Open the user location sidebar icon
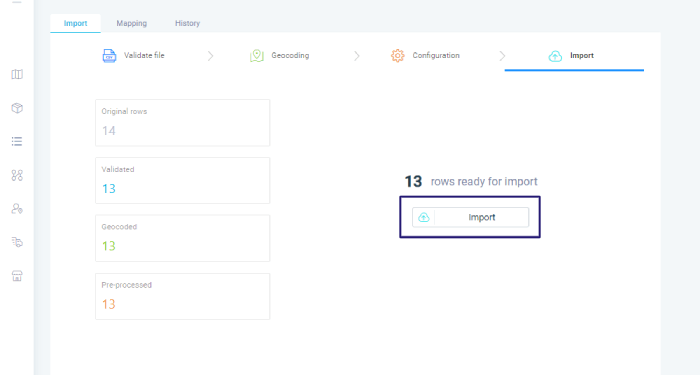Image resolution: width=700 pixels, height=375 pixels. [17, 208]
